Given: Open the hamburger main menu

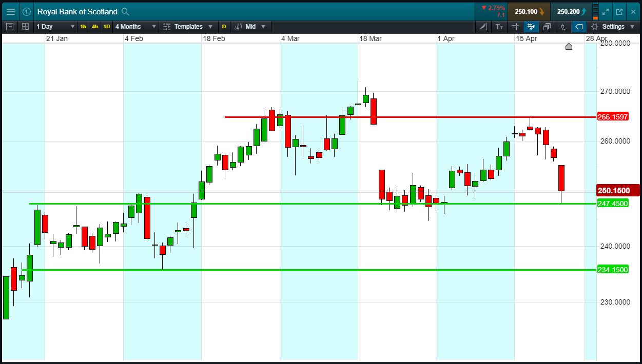Looking at the screenshot, I should pyautogui.click(x=10, y=11).
